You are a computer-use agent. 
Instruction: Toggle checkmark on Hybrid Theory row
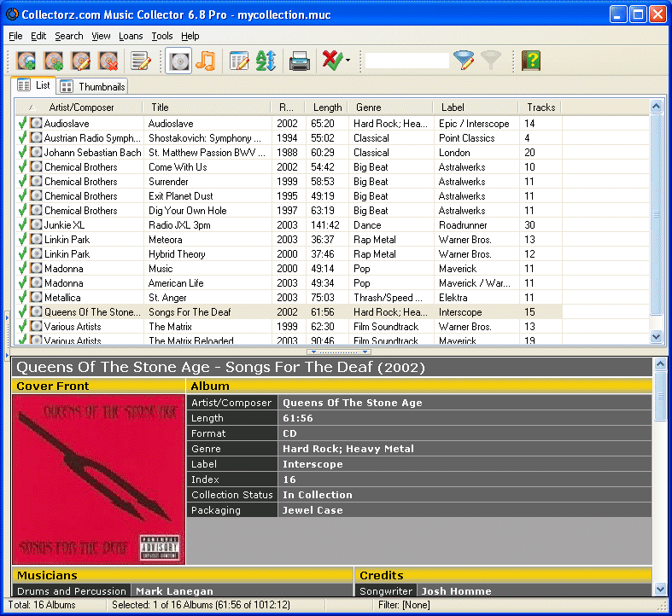(x=22, y=254)
